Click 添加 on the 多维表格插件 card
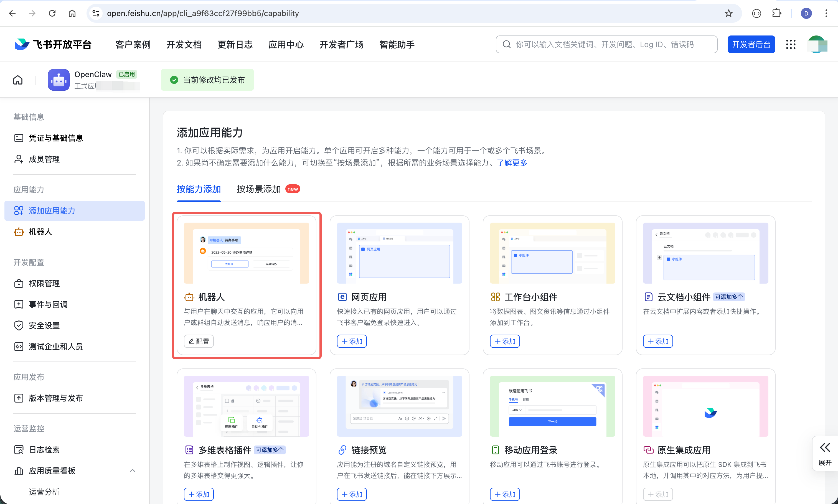 click(x=199, y=494)
